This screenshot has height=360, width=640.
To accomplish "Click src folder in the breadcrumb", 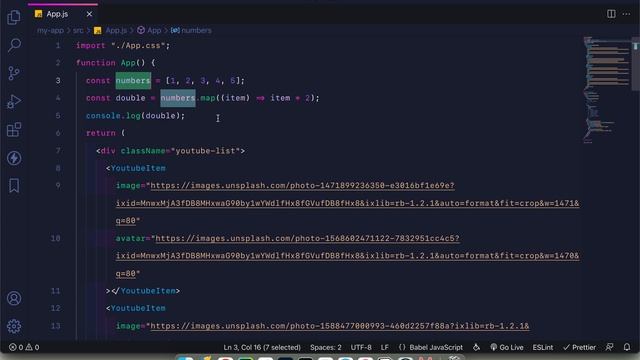I will pos(78,31).
